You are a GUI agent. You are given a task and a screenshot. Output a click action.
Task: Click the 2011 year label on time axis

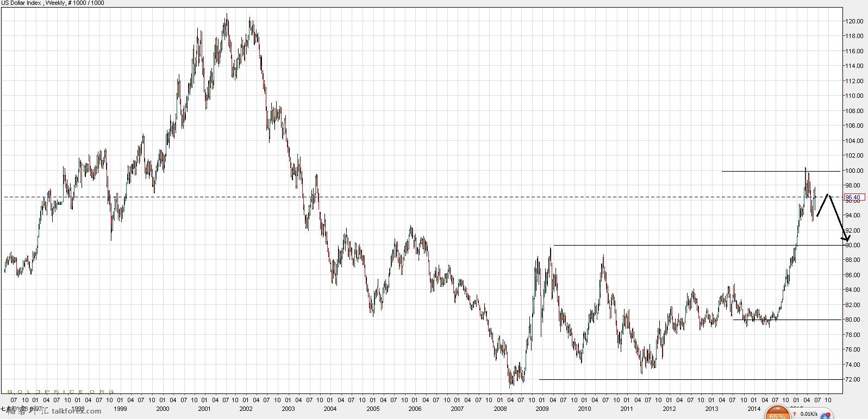tap(627, 409)
